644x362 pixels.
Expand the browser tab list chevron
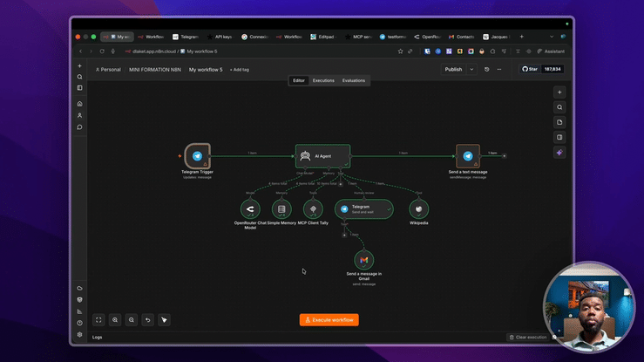[552, 37]
